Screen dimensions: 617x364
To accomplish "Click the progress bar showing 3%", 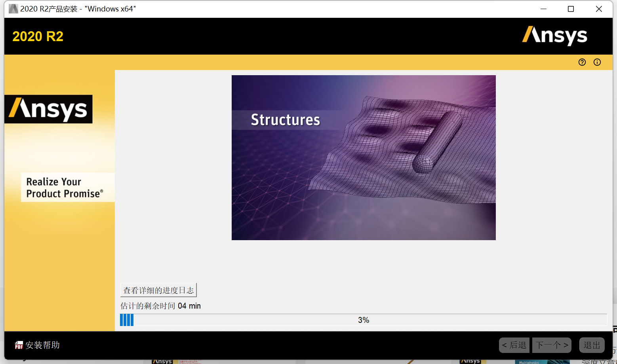I will (x=363, y=320).
